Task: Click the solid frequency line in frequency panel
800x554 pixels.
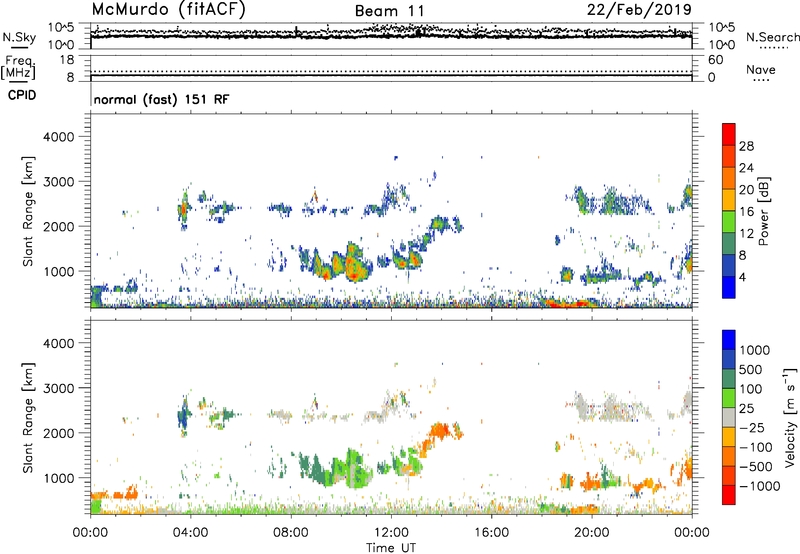Action: coord(391,77)
